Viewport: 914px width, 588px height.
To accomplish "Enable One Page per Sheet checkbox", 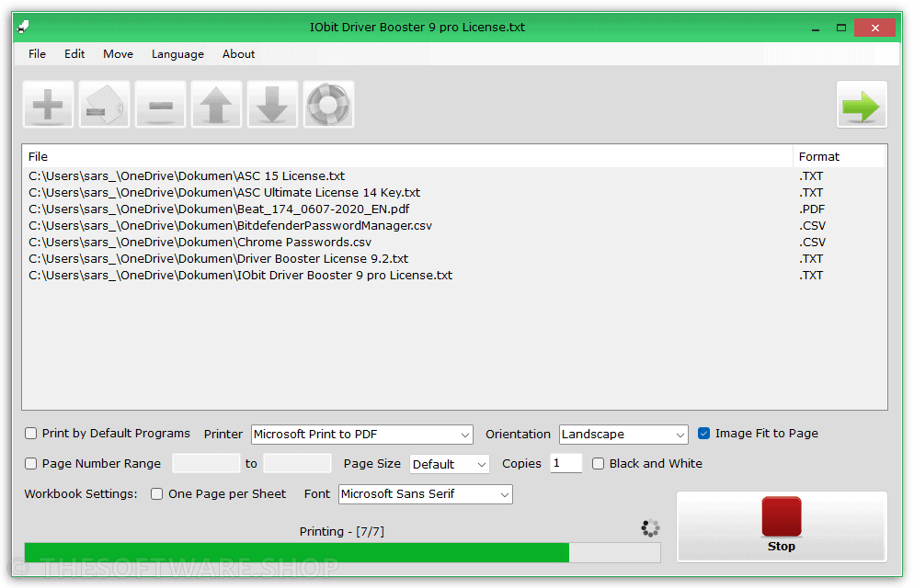I will 157,493.
